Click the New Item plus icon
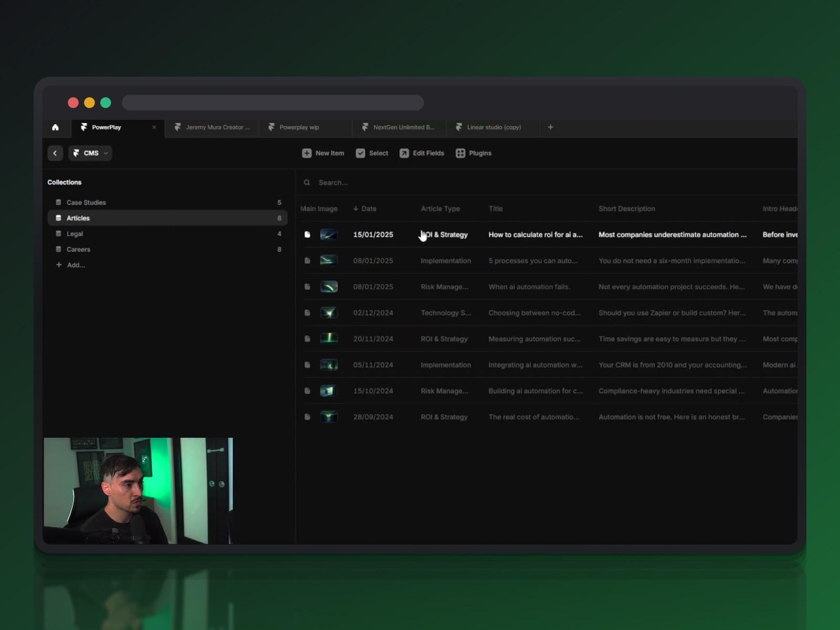Image resolution: width=840 pixels, height=630 pixels. tap(307, 153)
